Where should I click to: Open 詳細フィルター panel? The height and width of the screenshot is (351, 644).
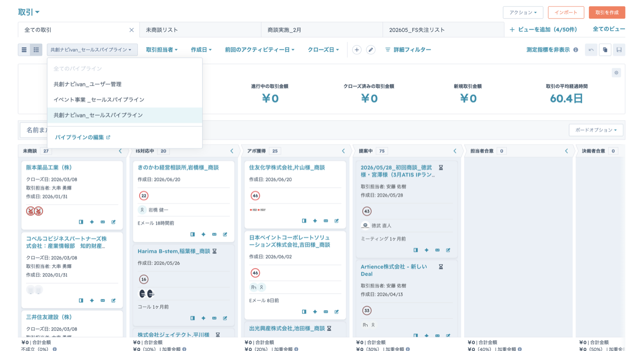408,50
